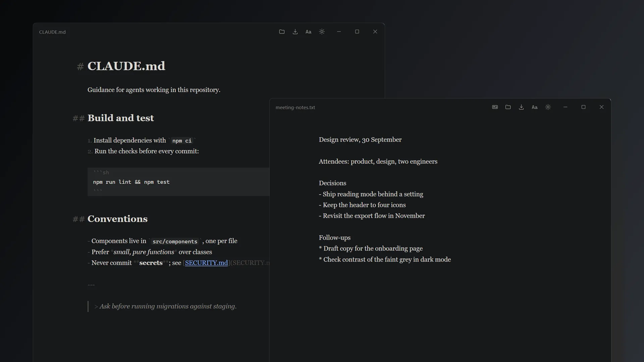Toggle markdown mode in meeting-notes.txt window
The height and width of the screenshot is (362, 644).
pyautogui.click(x=495, y=107)
